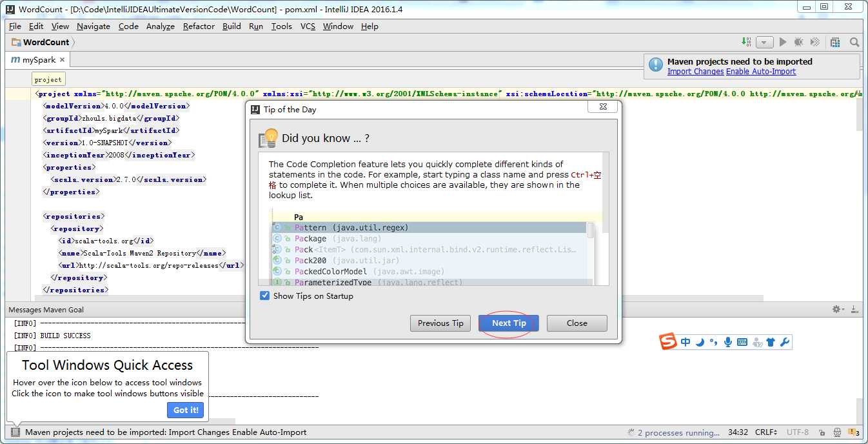
Task: Click the Debug bug icon
Action: (x=799, y=42)
